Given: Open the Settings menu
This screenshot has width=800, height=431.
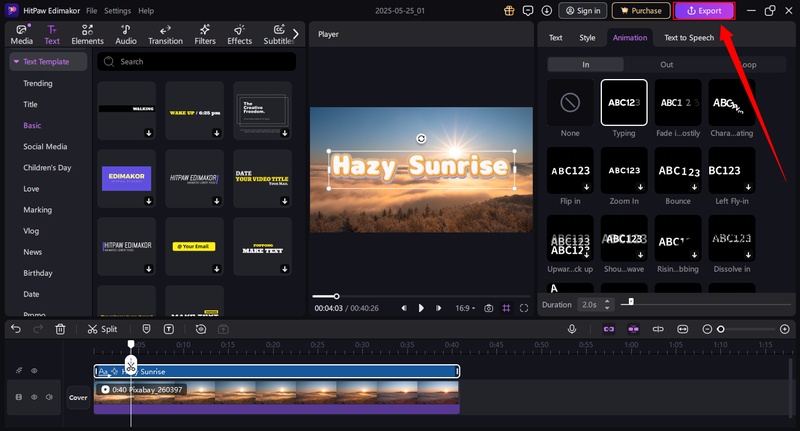Looking at the screenshot, I should [117, 10].
